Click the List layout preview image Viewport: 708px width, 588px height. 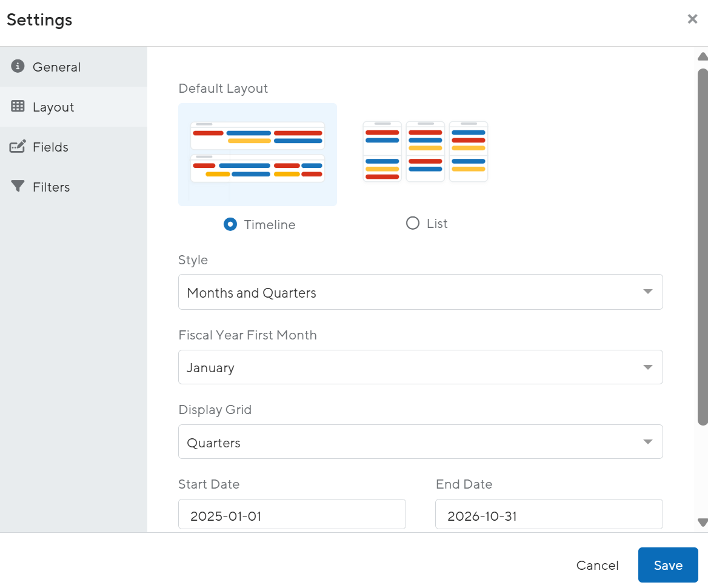(425, 152)
